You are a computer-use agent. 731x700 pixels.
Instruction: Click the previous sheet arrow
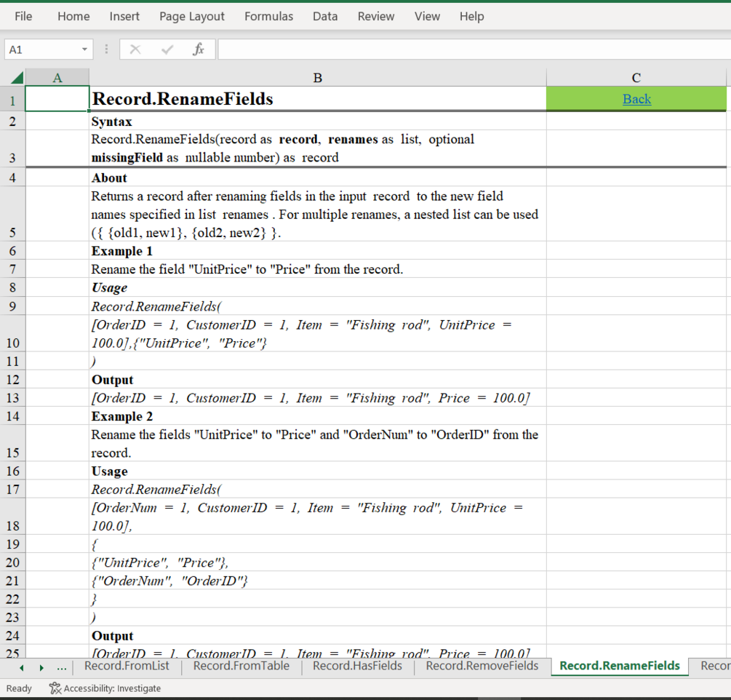coord(21,668)
